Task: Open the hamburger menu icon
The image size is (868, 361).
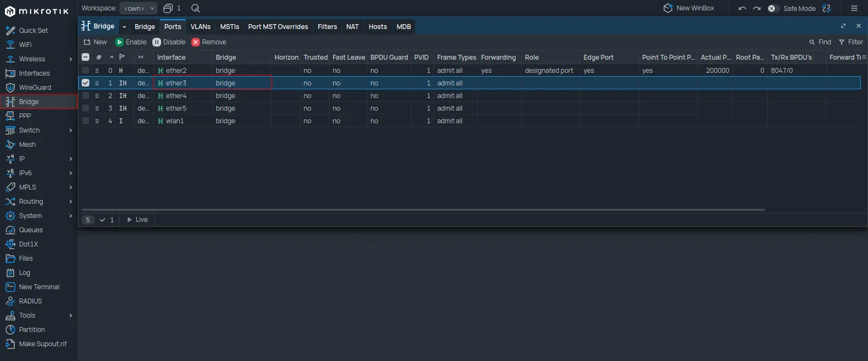Action: pos(854,8)
